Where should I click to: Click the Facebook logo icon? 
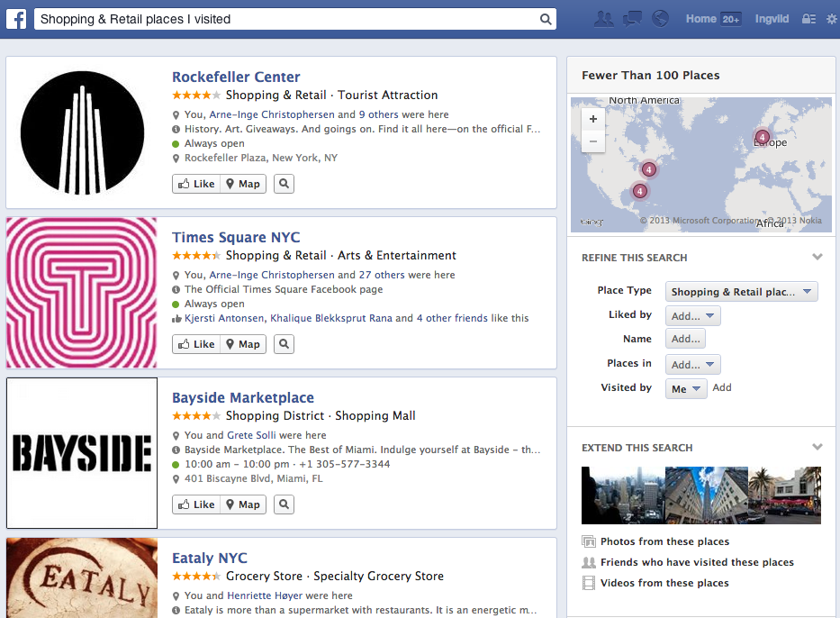coord(16,19)
